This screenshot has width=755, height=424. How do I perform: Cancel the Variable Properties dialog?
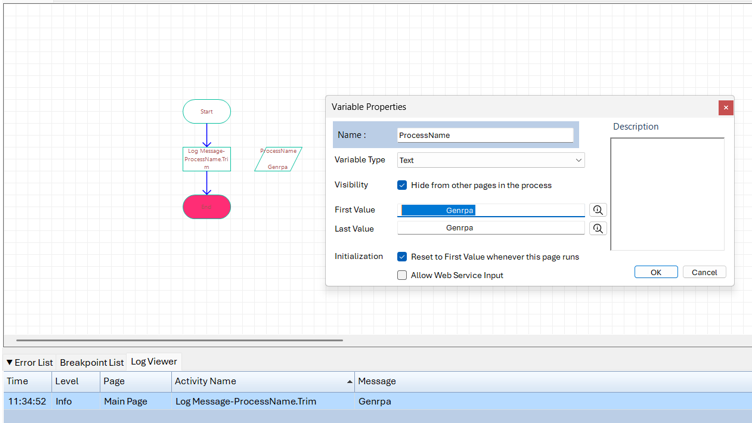[x=704, y=272]
